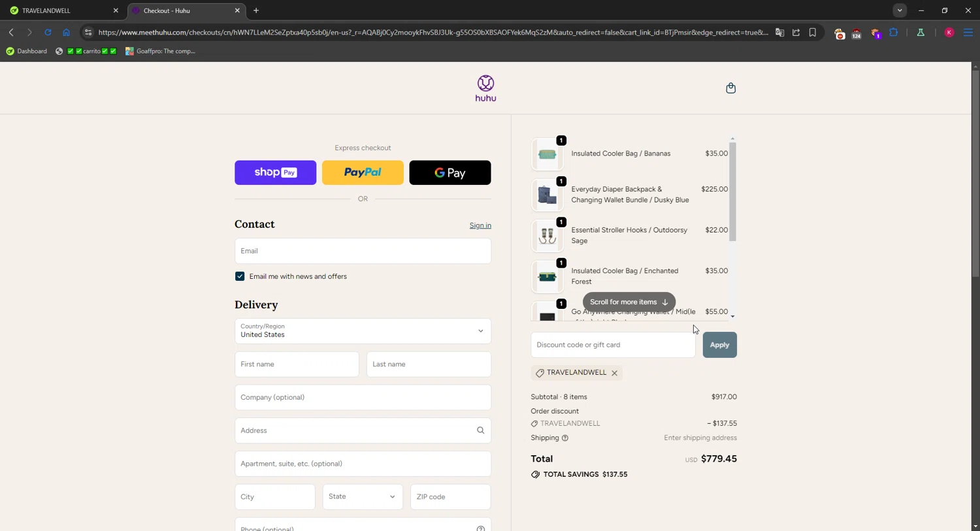
Task: Focus the Last name field
Action: (429, 364)
